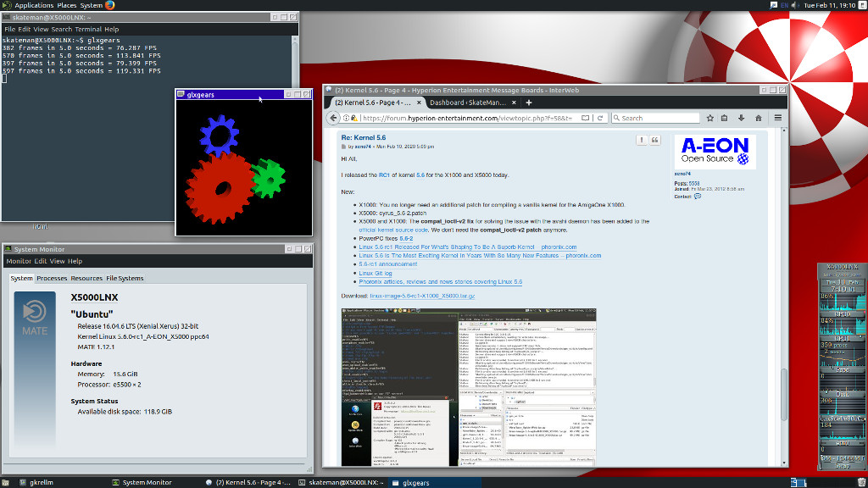The height and width of the screenshot is (488, 868).
Task: Open a new browser tab
Action: pos(529,103)
